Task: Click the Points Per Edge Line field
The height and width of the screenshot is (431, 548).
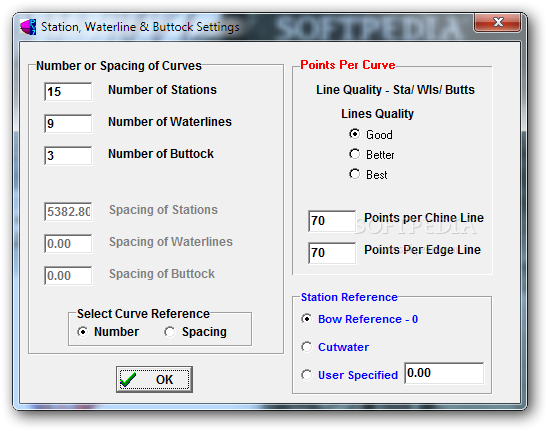Action: [332, 253]
